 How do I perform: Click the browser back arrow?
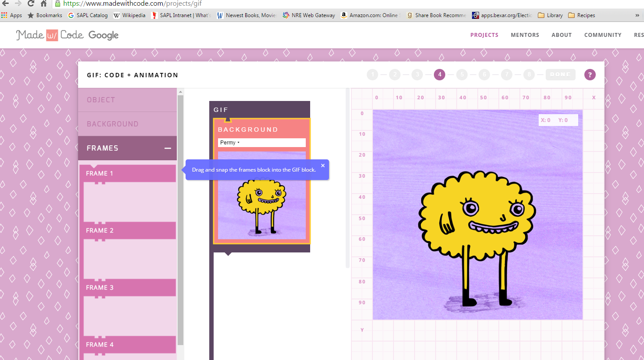coord(5,3)
